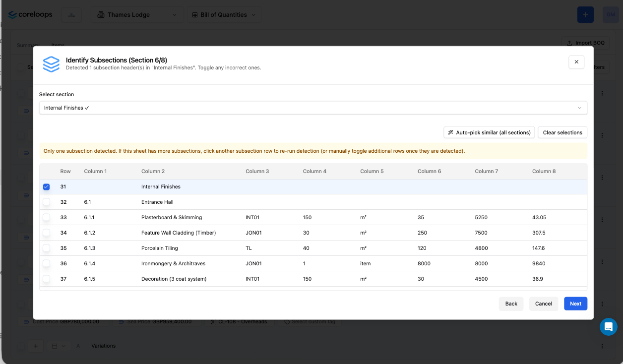Click Feature Wall Cladding (Timber) cell
This screenshot has width=623, height=364.
tap(179, 233)
